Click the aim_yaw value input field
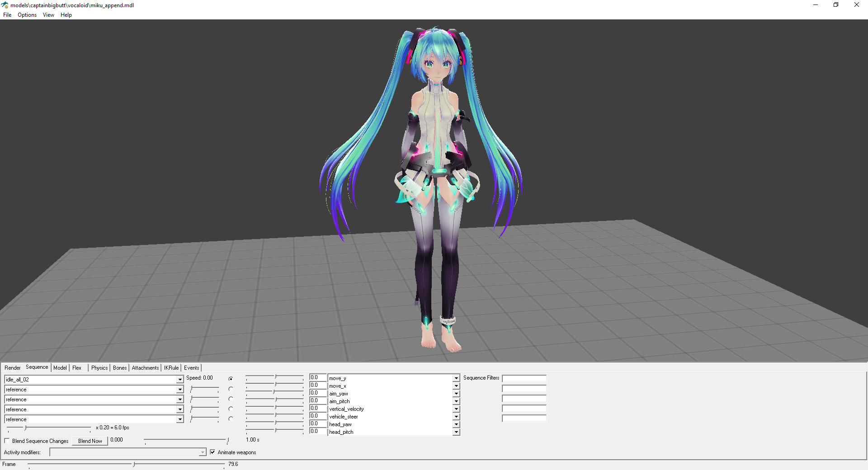The image size is (868, 470). (x=318, y=393)
